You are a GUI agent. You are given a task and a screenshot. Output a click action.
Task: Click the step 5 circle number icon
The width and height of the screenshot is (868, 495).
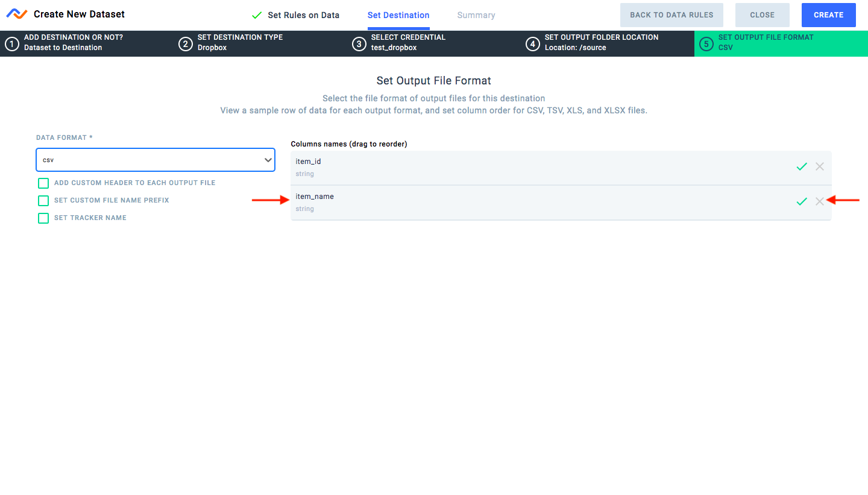tap(706, 44)
